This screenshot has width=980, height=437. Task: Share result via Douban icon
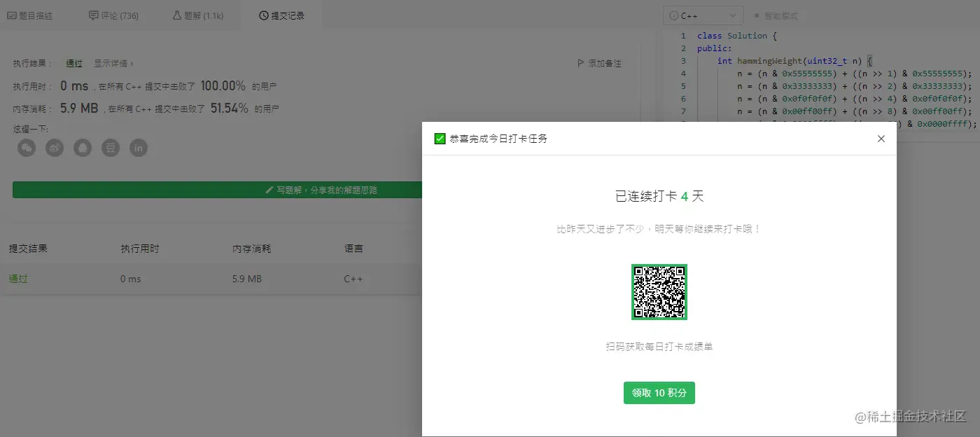pos(111,148)
